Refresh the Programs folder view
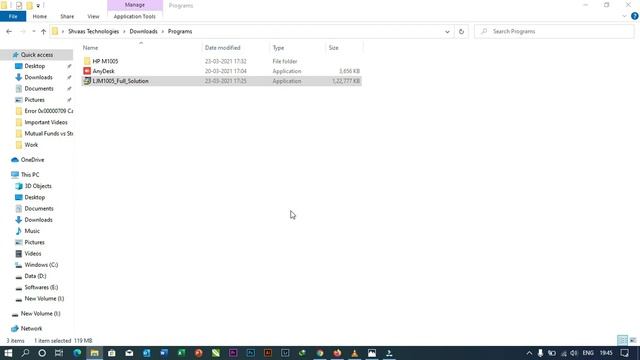The height and width of the screenshot is (360, 640). tap(461, 31)
